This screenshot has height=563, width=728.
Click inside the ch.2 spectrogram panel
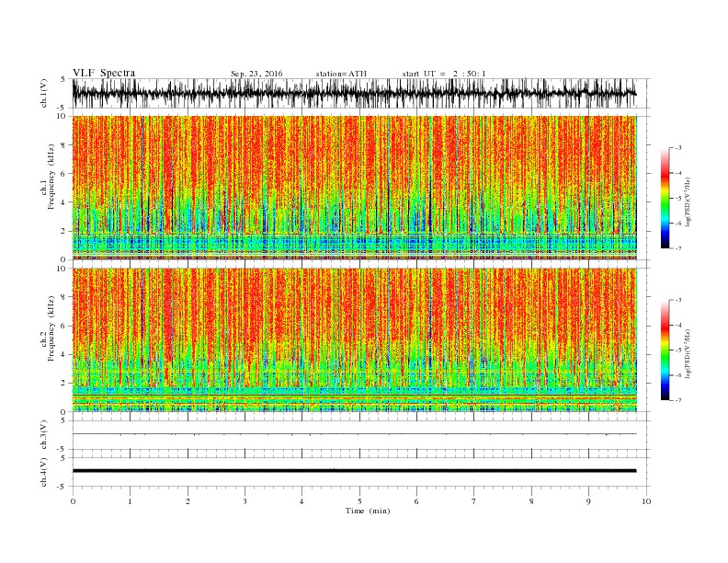coord(355,339)
